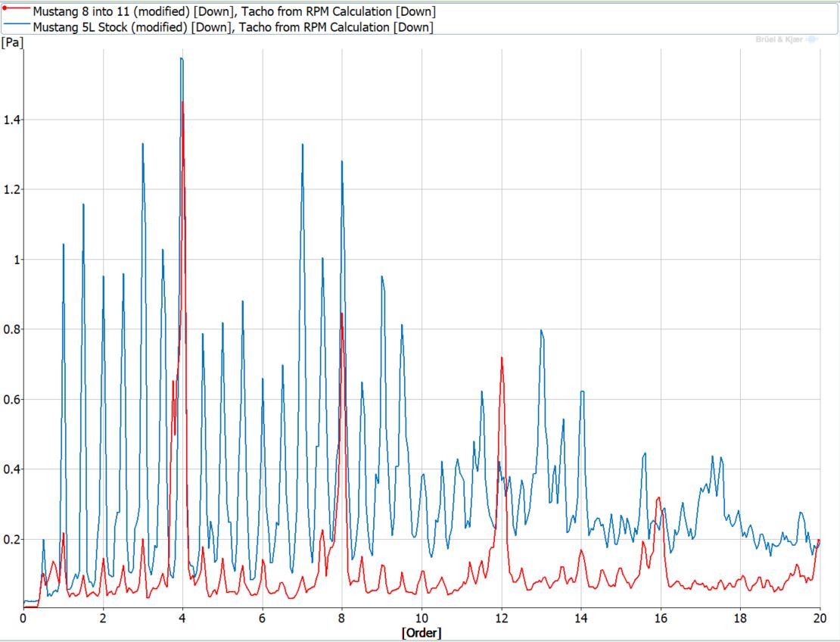Click the x-axis tick label 16
The image size is (840, 642).
pos(661,618)
